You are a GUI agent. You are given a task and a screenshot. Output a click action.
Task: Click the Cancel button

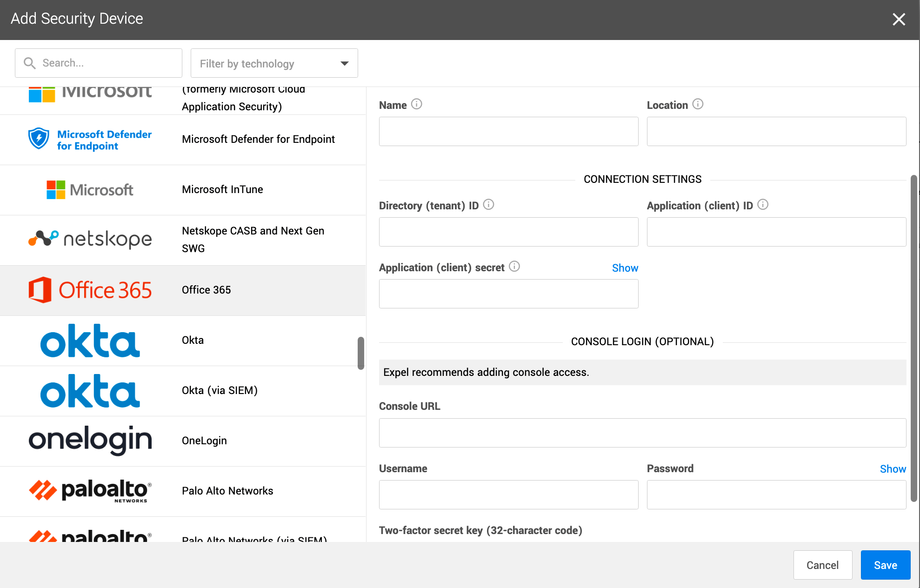823,565
